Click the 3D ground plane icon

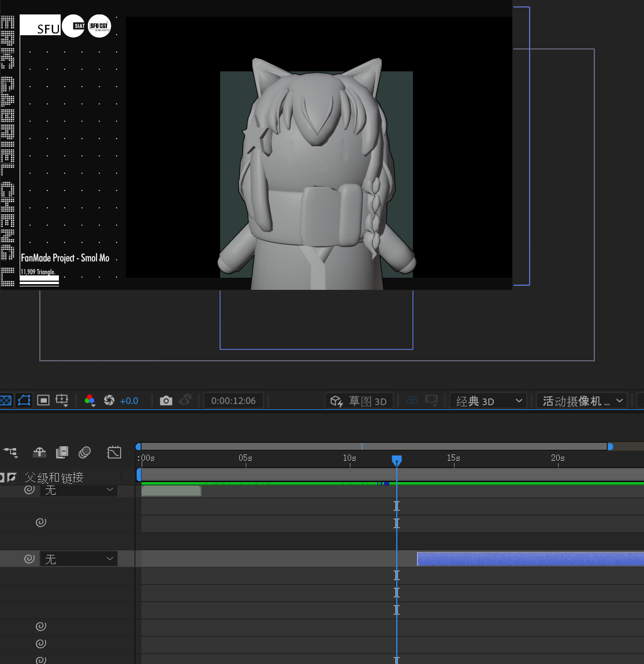click(412, 400)
